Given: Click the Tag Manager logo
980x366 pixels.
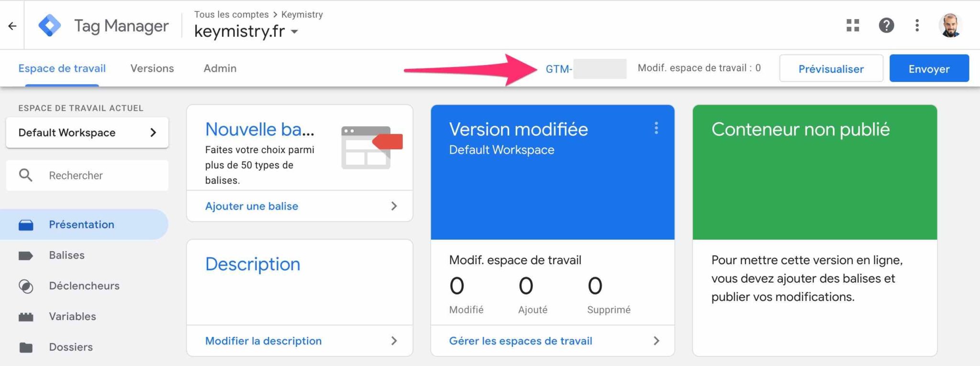Looking at the screenshot, I should click(x=50, y=25).
